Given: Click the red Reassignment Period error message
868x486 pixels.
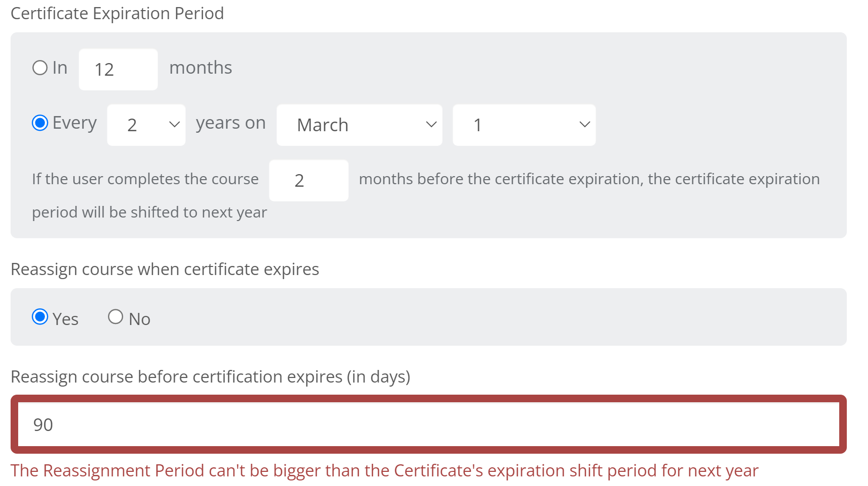Looking at the screenshot, I should (x=384, y=470).
